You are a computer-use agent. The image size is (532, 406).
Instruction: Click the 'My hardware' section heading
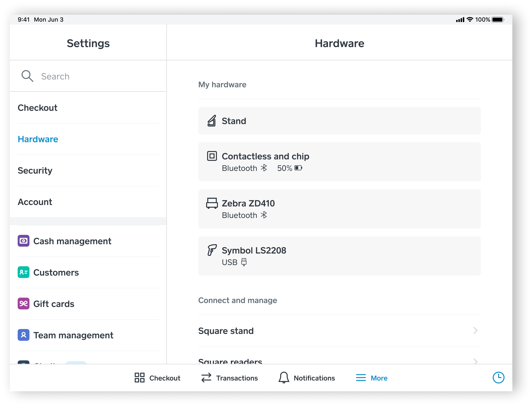point(222,85)
